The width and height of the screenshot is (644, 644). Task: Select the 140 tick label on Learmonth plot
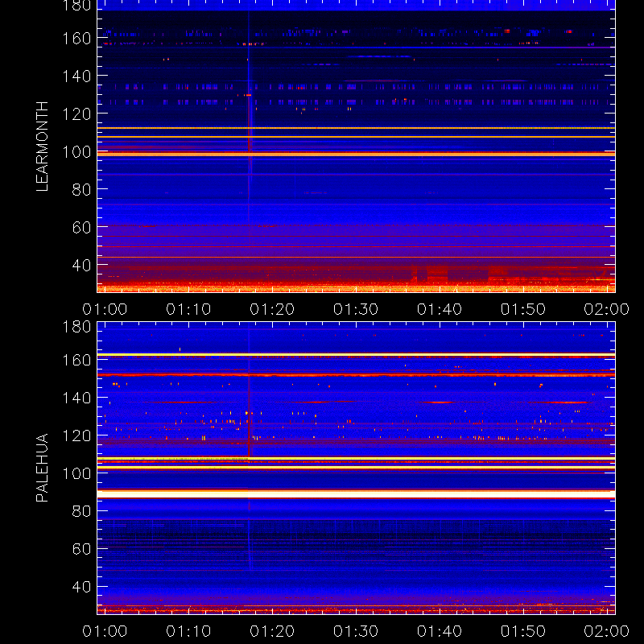coord(76,76)
